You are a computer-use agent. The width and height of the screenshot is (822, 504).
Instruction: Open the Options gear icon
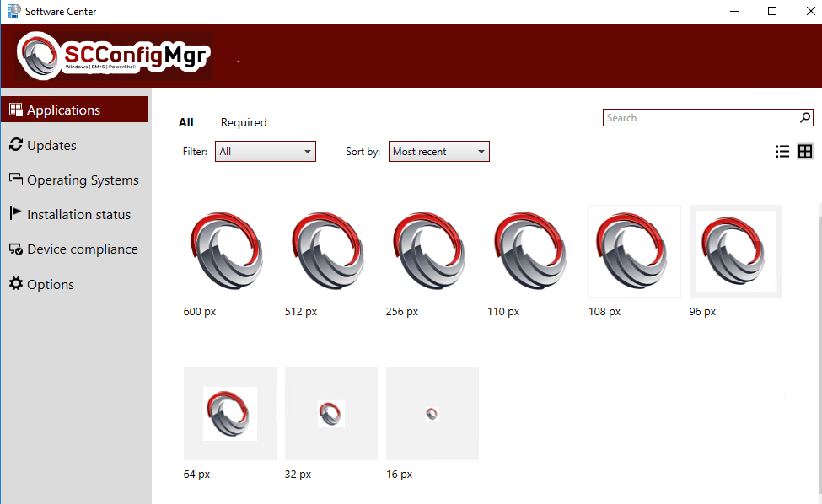15,284
